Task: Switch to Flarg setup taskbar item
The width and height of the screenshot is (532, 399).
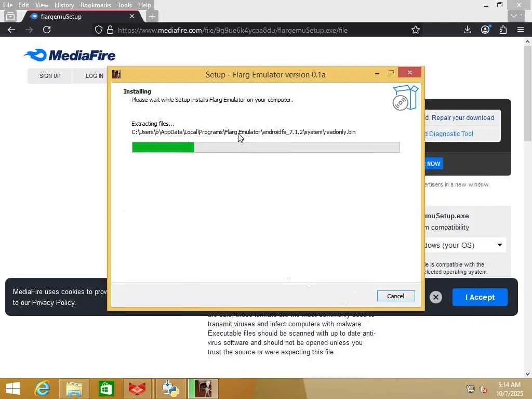Action: [203, 389]
